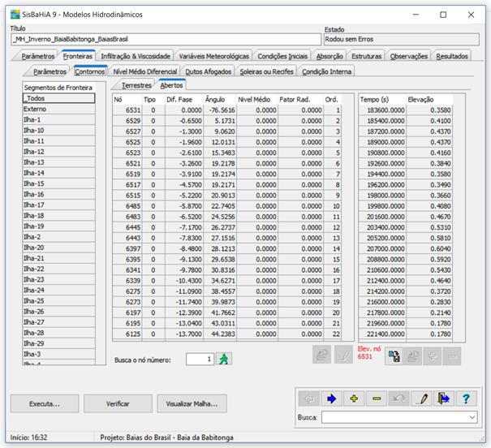Go to the Condições Iniciais tab
The width and height of the screenshot is (491, 448).
tap(282, 56)
